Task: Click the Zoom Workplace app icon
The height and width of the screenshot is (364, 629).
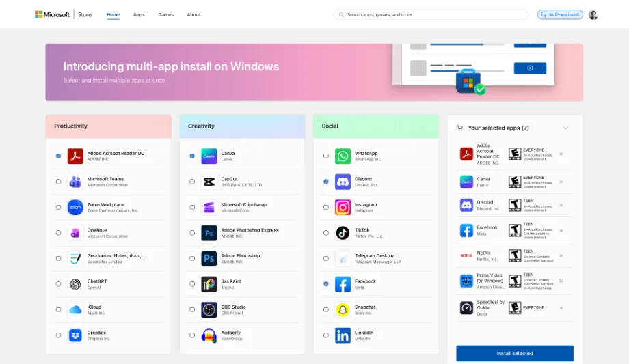Action: pos(75,208)
